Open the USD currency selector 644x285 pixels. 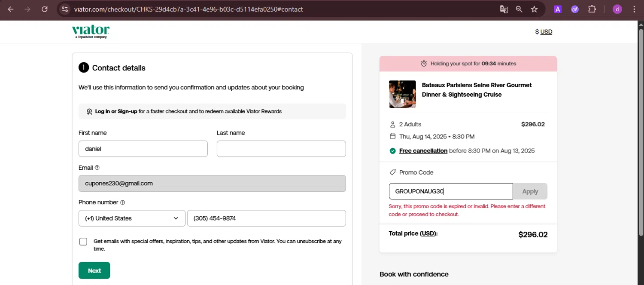pyautogui.click(x=544, y=32)
